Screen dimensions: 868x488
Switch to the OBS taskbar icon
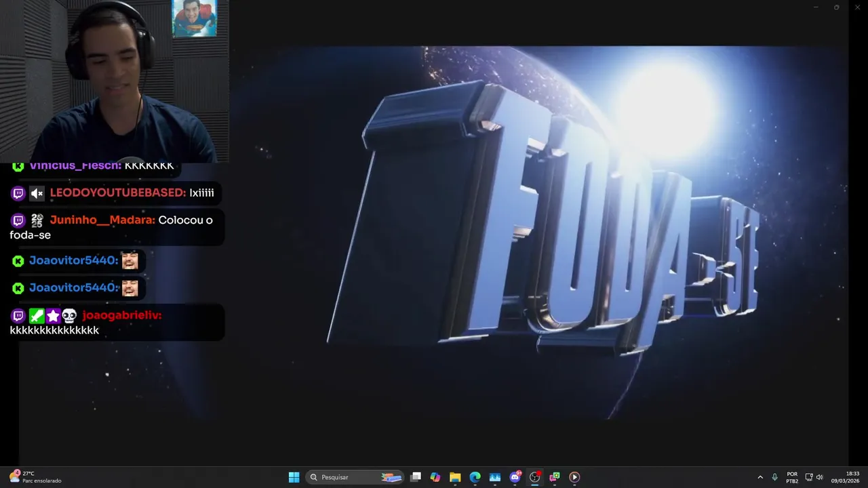534,477
